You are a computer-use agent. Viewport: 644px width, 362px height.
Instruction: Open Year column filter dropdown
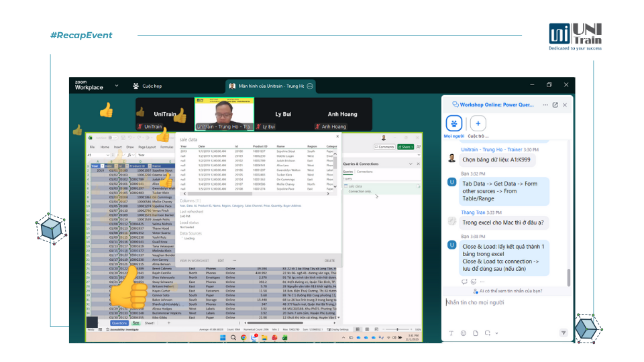(102, 166)
